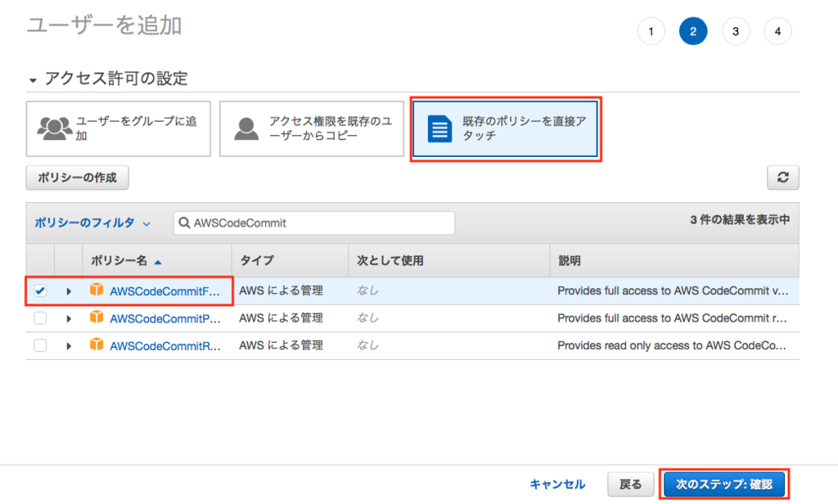Click the orange box icon beside AWSCodeCommitF...
Image resolution: width=838 pixels, height=504 pixels.
97,290
